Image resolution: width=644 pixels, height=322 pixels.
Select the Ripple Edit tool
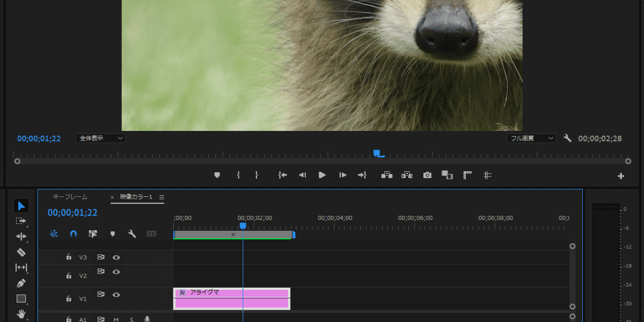[21, 236]
